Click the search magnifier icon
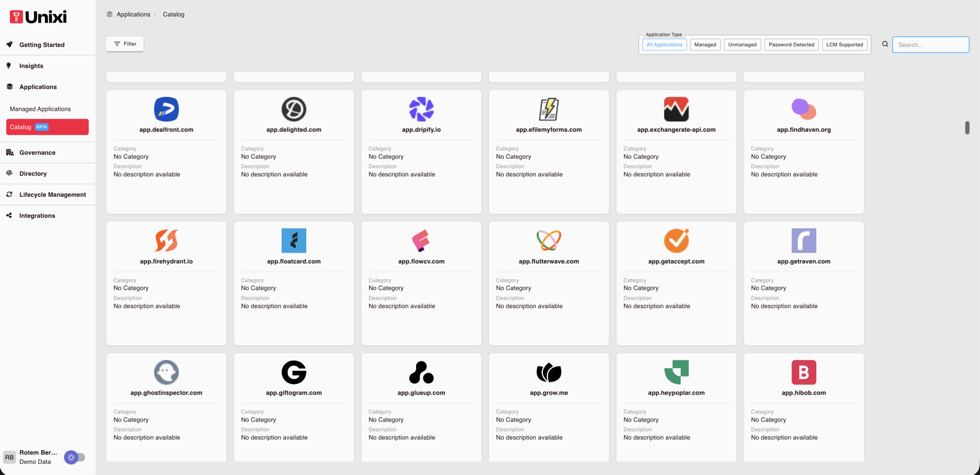Image resolution: width=980 pixels, height=475 pixels. 885,44
